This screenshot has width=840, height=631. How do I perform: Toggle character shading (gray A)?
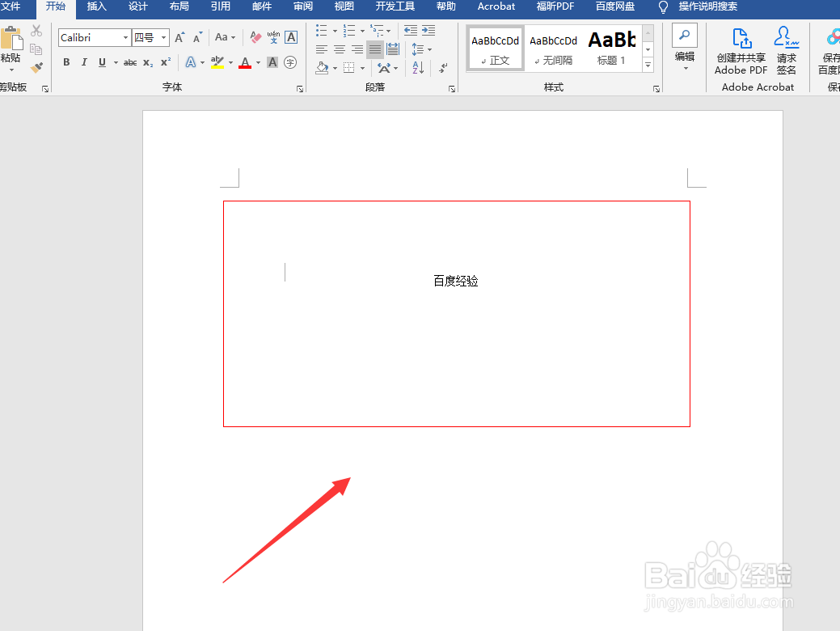click(272, 63)
